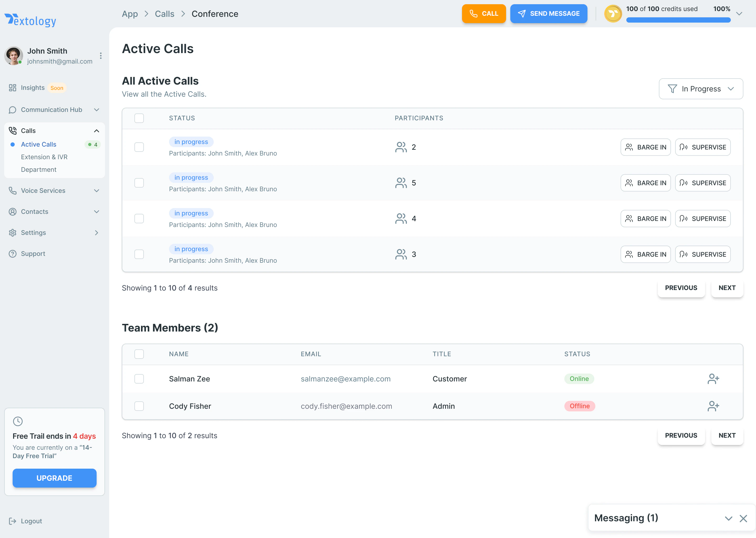Click participants icon for the 4-participant call
The width and height of the screenshot is (756, 538).
point(401,219)
